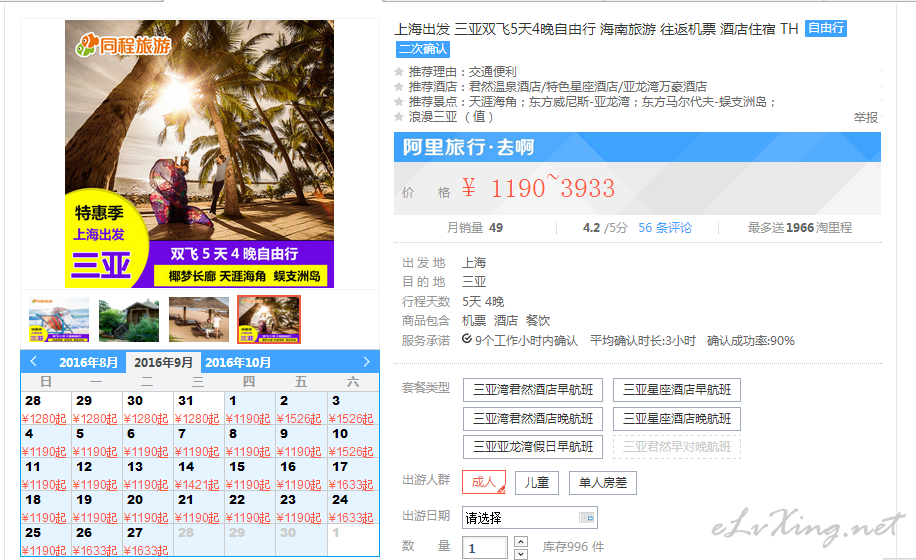Select September 3 in the calendar

pyautogui.click(x=352, y=409)
